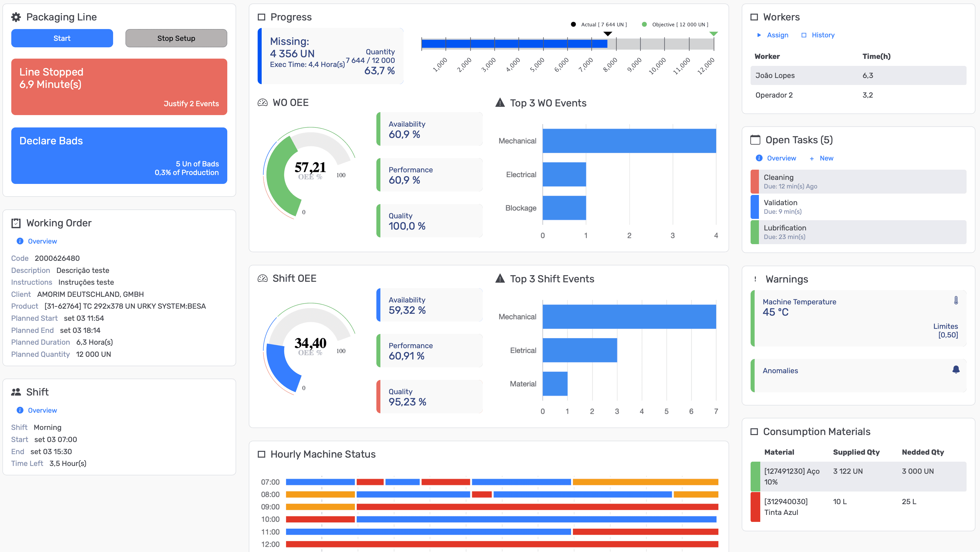Select the [312940030] Tinta Azul material row
This screenshot has width=980, height=552.
pyautogui.click(x=858, y=507)
